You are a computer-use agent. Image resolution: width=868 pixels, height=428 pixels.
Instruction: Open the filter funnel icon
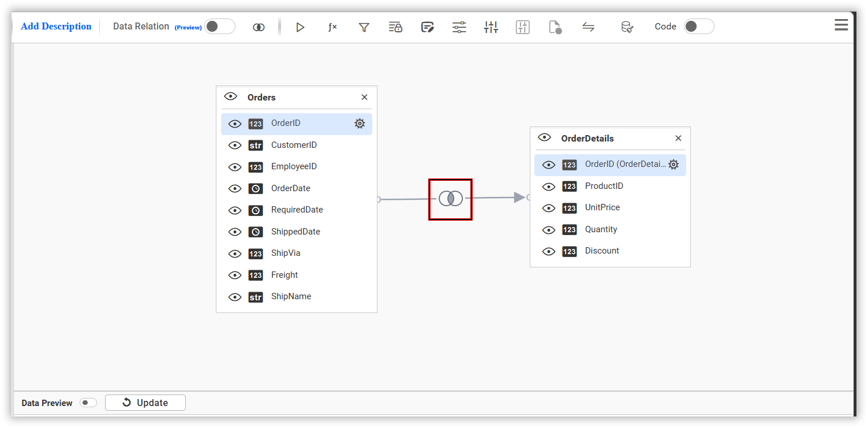click(x=364, y=27)
